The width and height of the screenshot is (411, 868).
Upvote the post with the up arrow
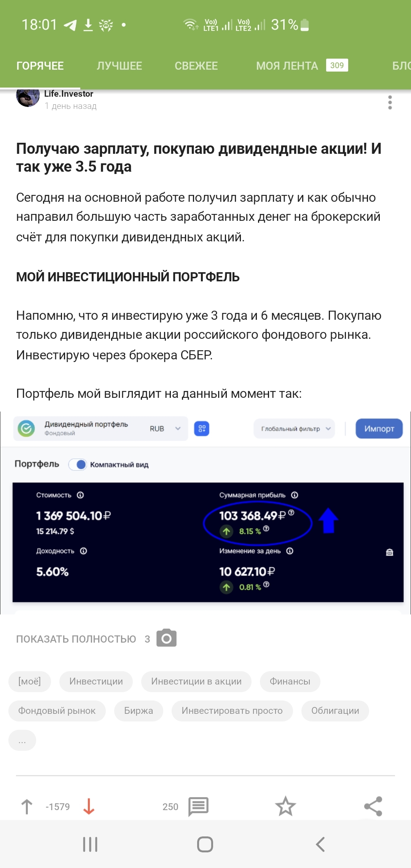point(27,806)
